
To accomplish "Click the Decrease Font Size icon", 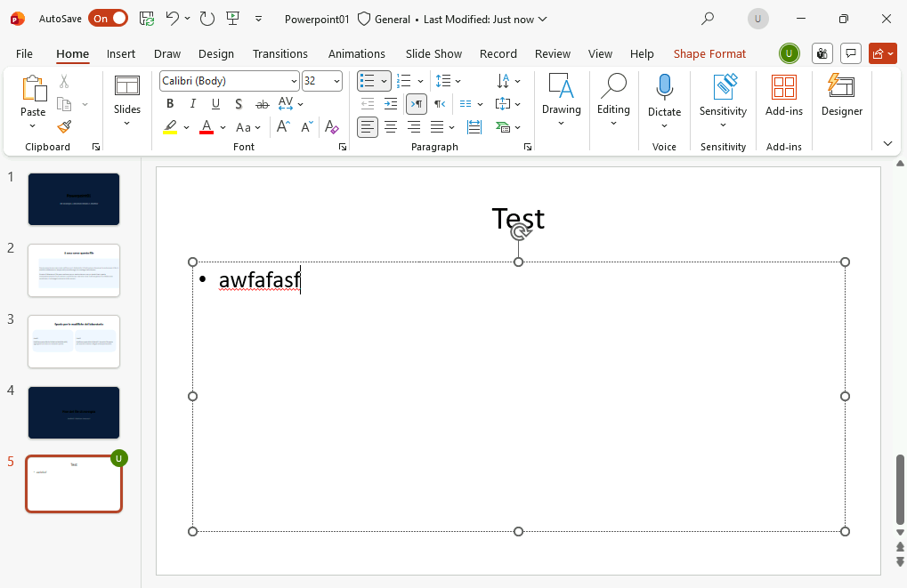I will click(x=306, y=126).
